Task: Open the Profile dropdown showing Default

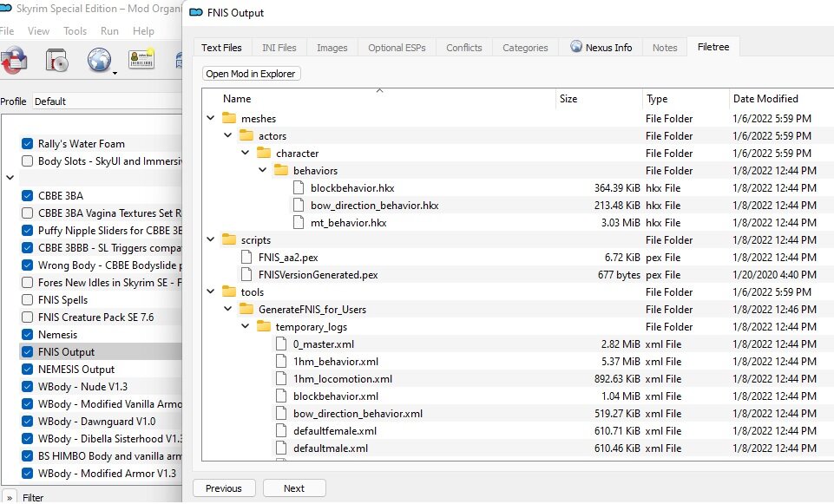Action: [x=107, y=101]
